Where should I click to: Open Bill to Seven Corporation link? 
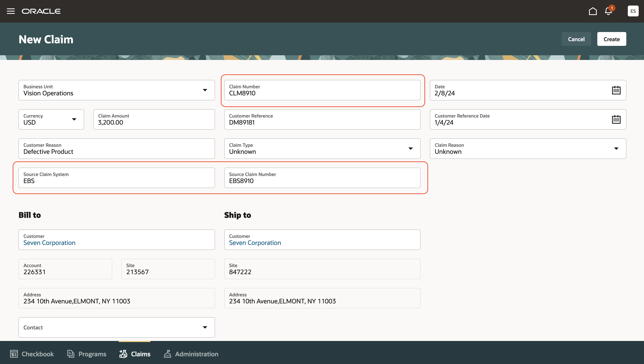click(49, 243)
